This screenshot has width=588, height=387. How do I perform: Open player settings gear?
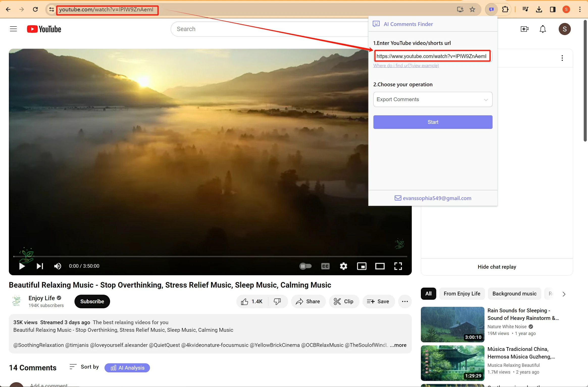344,266
